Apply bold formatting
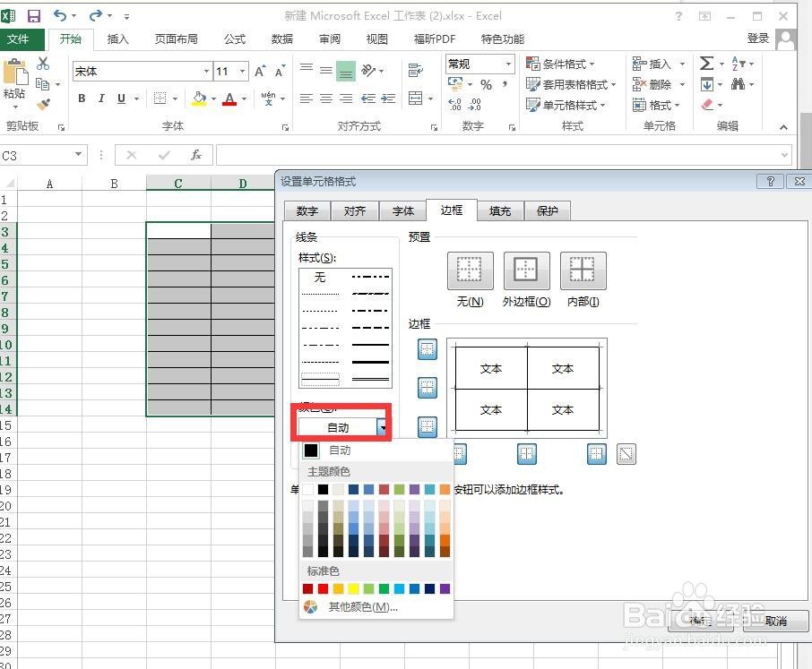This screenshot has height=669, width=812. click(x=82, y=99)
